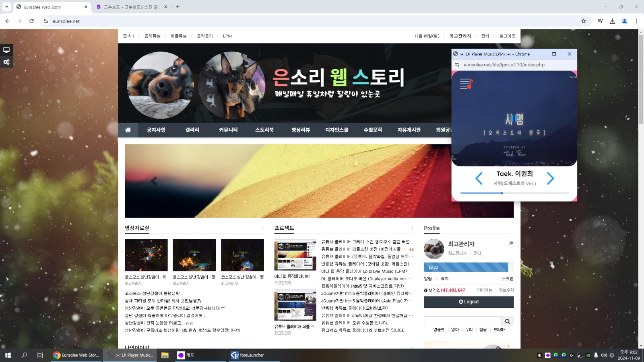Click the search input field in sidebar
The height and width of the screenshot is (362, 644).
(462, 321)
